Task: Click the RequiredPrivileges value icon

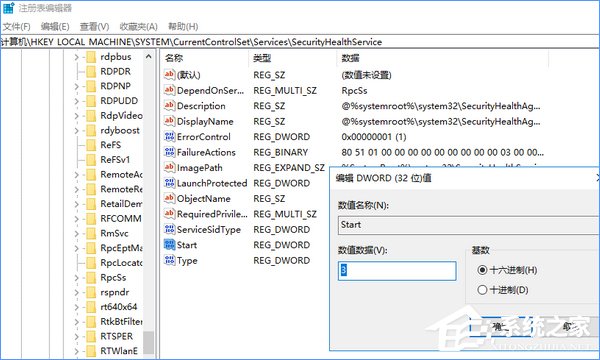Action: coord(169,214)
